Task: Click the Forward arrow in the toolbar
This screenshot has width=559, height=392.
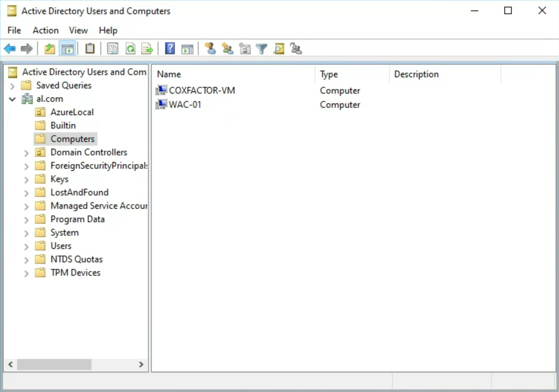Action: [27, 49]
